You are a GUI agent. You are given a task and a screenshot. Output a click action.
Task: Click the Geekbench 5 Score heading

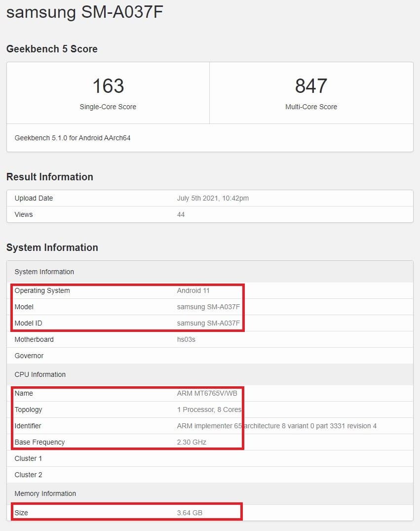tap(52, 49)
